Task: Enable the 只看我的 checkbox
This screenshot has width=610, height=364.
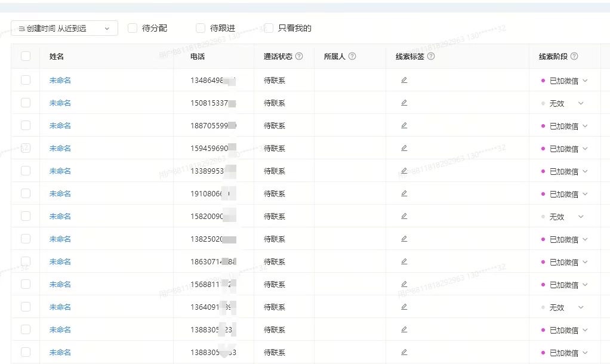Action: coord(269,28)
